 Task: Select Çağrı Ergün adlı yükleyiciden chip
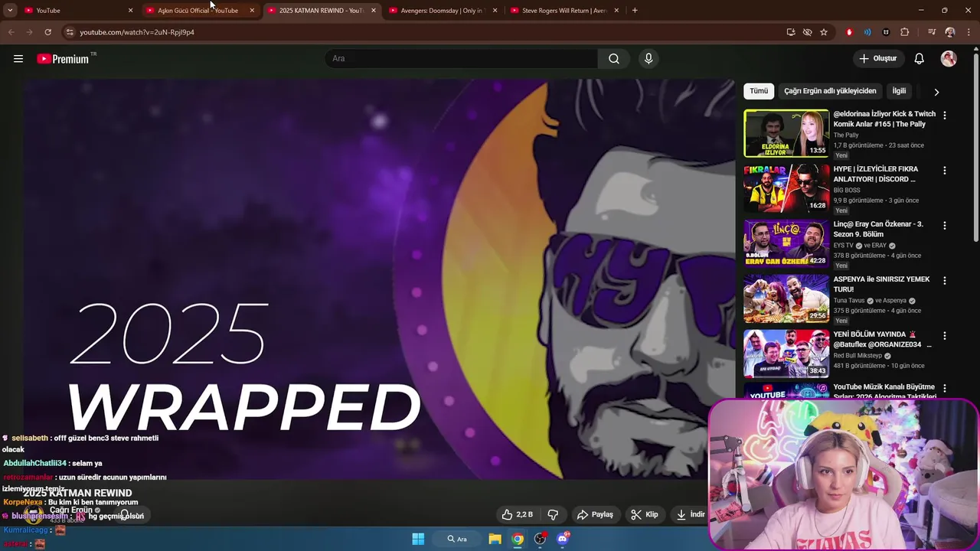(x=830, y=91)
